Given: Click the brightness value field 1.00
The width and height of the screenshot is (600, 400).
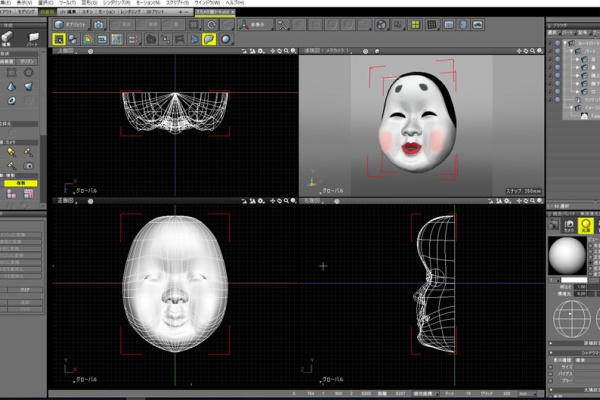Looking at the screenshot, I should (581, 287).
